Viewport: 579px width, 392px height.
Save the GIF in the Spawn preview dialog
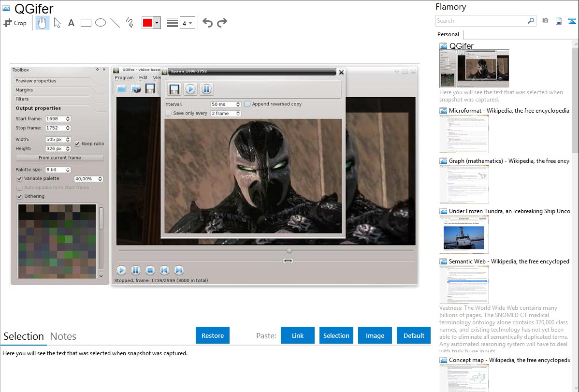[174, 89]
